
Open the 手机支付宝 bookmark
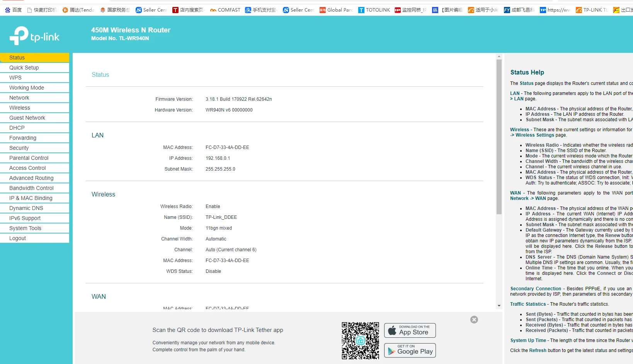(x=261, y=10)
